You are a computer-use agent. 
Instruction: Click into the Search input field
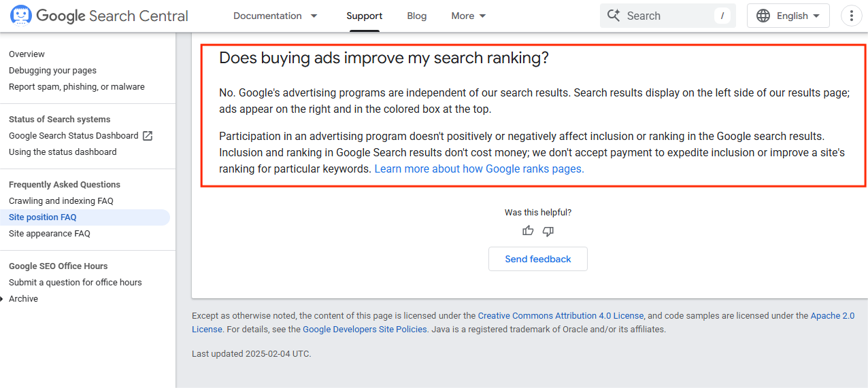tap(667, 16)
